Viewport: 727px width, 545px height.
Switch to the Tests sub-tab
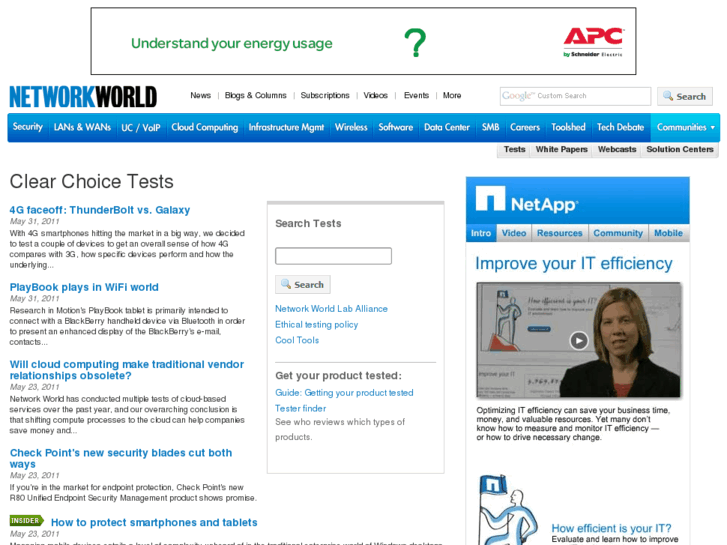pyautogui.click(x=514, y=149)
